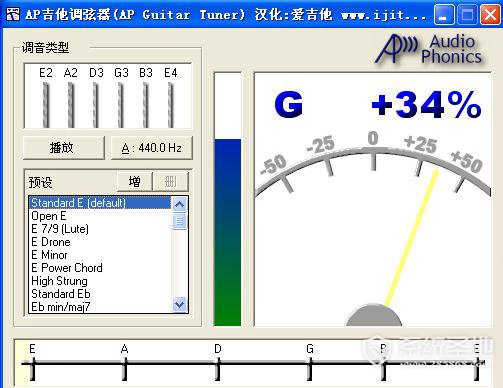Open the A: 440.0 Hz reference setting
Viewport: 503px width, 388px height.
pos(152,148)
